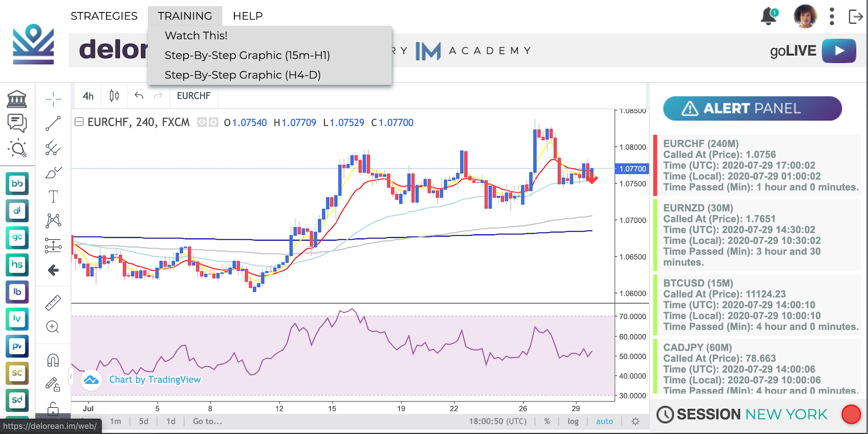The height and width of the screenshot is (434, 868).
Task: Select the sc strategy icon
Action: [17, 373]
